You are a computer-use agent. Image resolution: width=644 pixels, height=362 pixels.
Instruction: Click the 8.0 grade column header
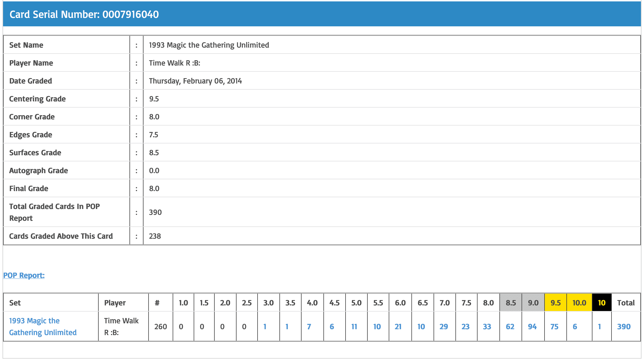tap(488, 303)
